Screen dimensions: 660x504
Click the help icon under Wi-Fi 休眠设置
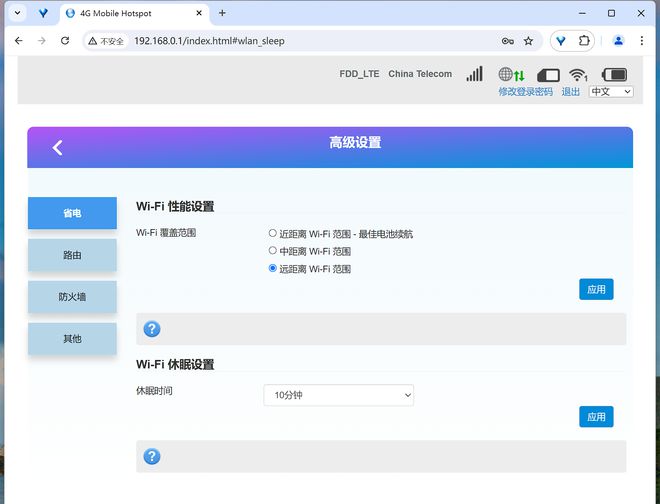coord(152,456)
